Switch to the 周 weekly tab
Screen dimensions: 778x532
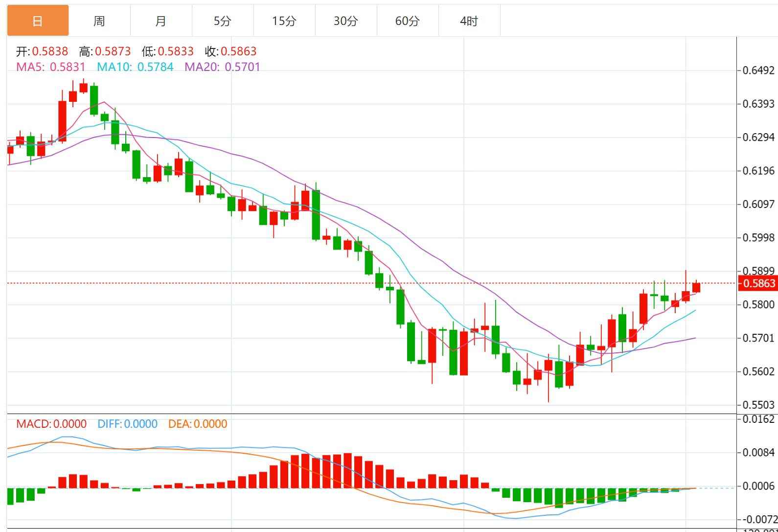point(99,21)
